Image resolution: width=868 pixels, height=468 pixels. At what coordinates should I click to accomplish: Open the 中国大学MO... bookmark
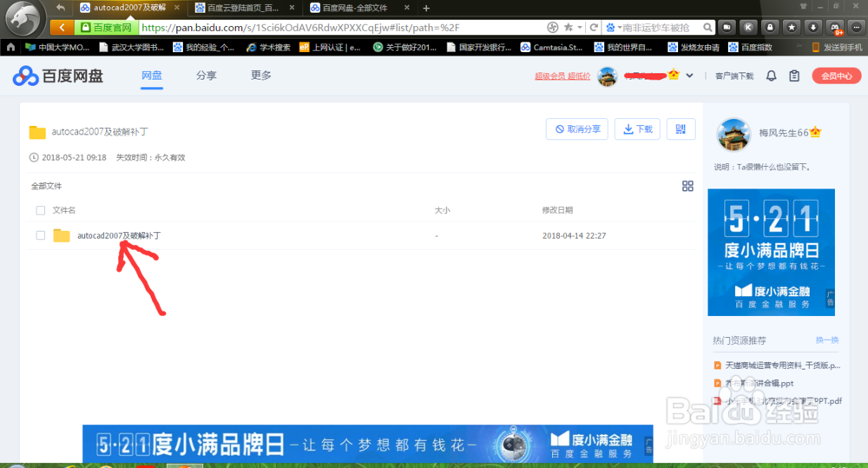pos(57,47)
